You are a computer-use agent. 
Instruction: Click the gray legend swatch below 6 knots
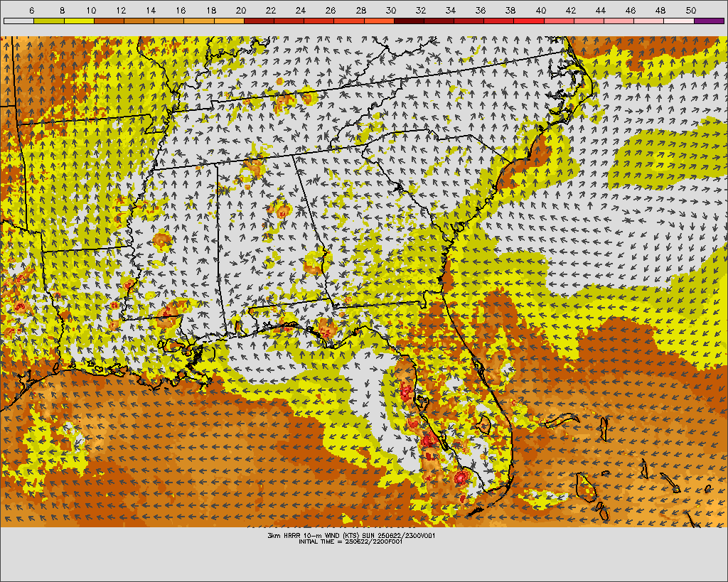18,21
